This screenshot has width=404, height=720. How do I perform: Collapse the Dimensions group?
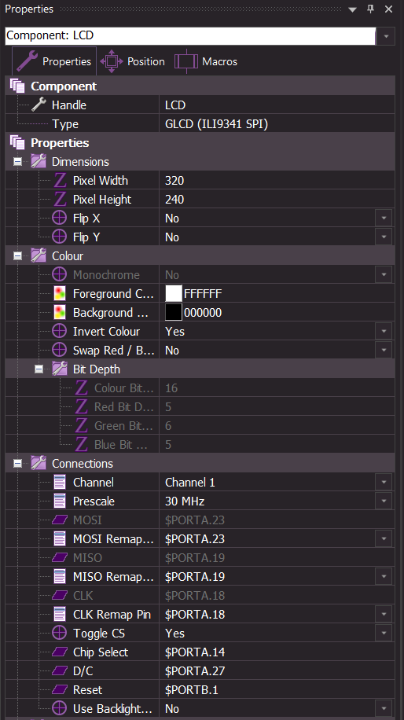tap(17, 162)
